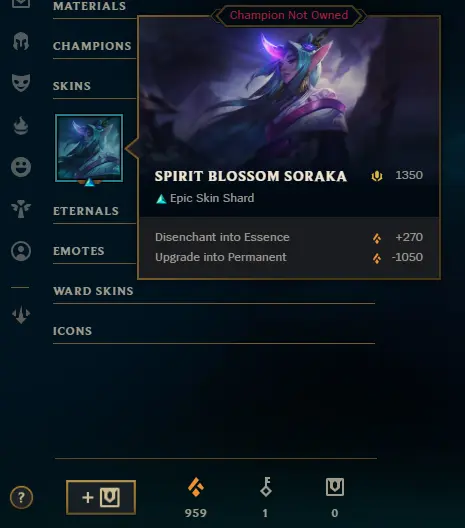Choose Disenchant into Essence option
The width and height of the screenshot is (465, 528).
point(289,237)
